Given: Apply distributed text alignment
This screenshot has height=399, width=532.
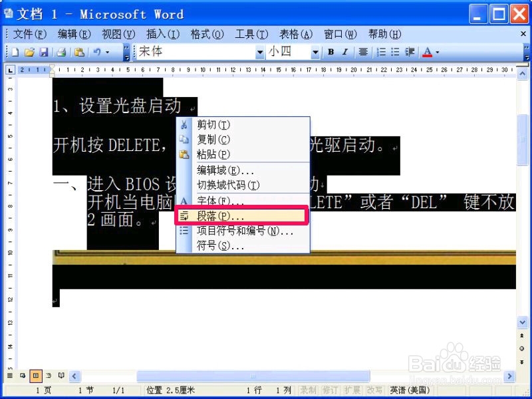Looking at the screenshot, I should [363, 52].
